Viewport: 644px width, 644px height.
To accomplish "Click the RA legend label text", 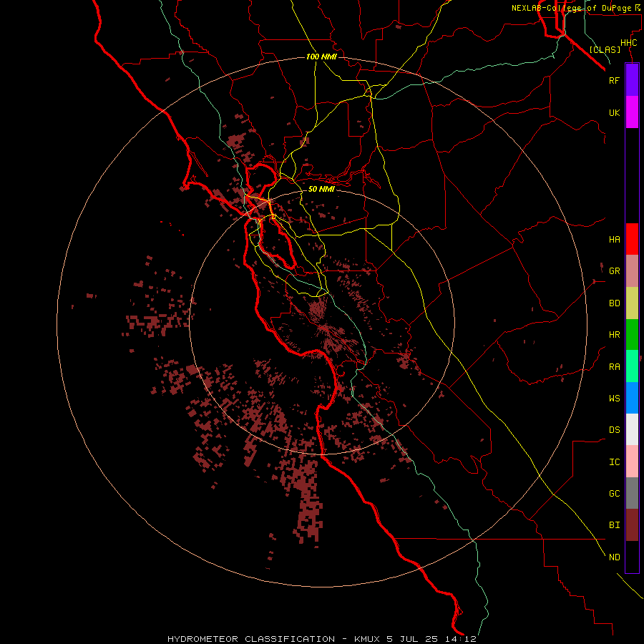I will pyautogui.click(x=614, y=367).
